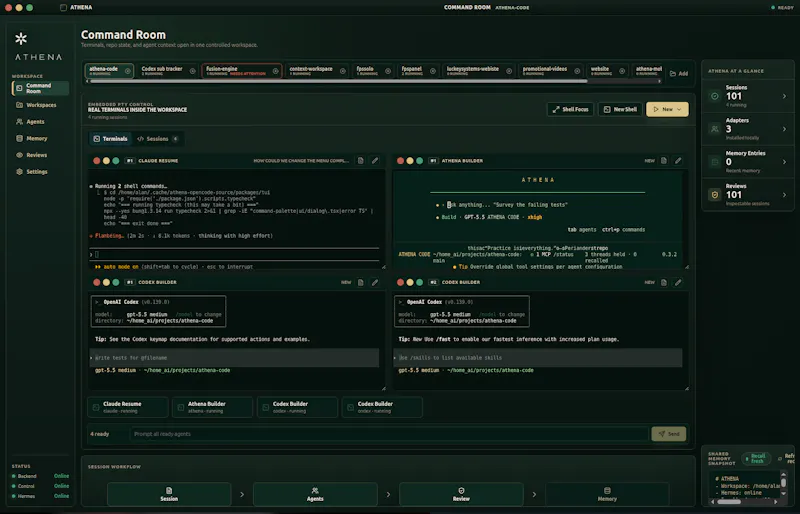Image resolution: width=800 pixels, height=514 pixels.
Task: Click the New Shell button
Action: 620,109
